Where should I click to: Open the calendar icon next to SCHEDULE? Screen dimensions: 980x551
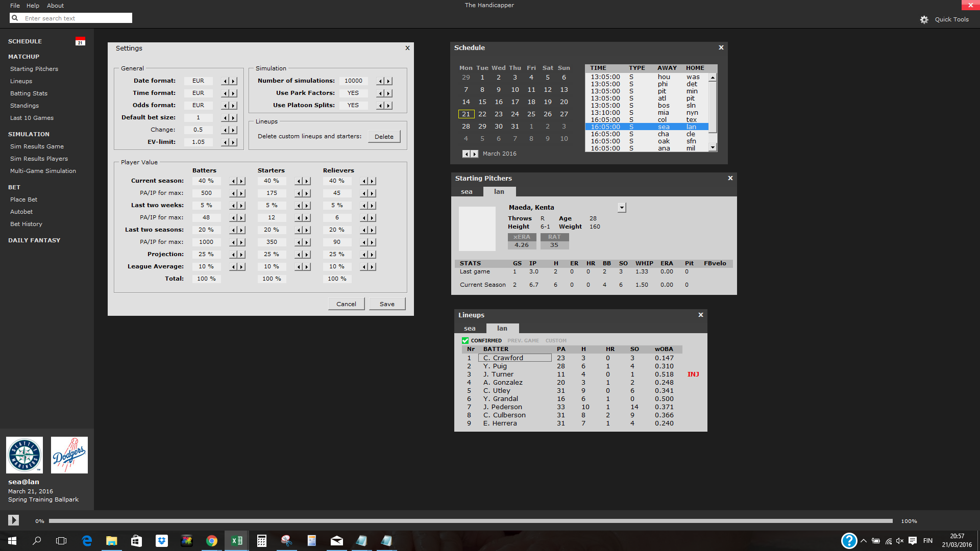pos(80,41)
